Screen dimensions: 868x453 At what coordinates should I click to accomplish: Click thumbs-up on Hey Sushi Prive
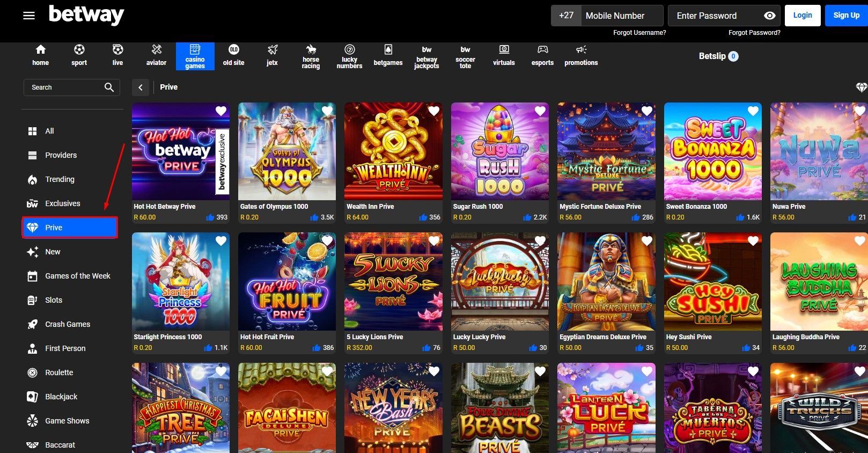point(746,348)
